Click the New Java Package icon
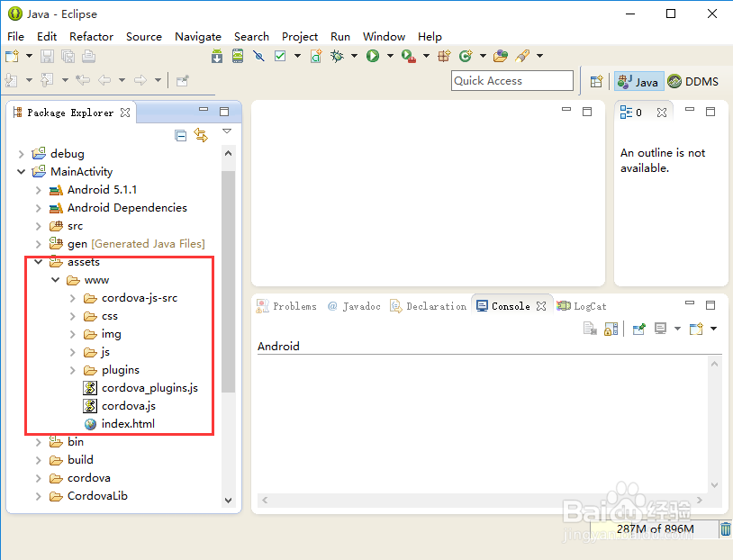The image size is (733, 560). (x=444, y=56)
